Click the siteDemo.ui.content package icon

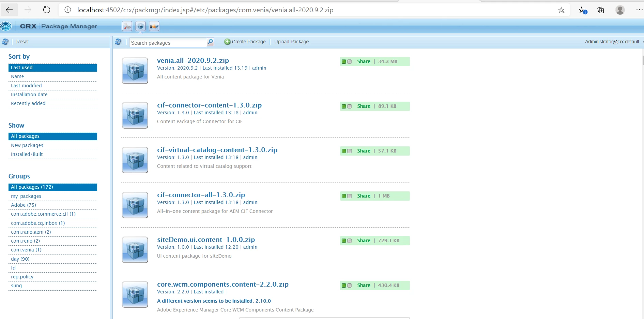[x=135, y=250]
